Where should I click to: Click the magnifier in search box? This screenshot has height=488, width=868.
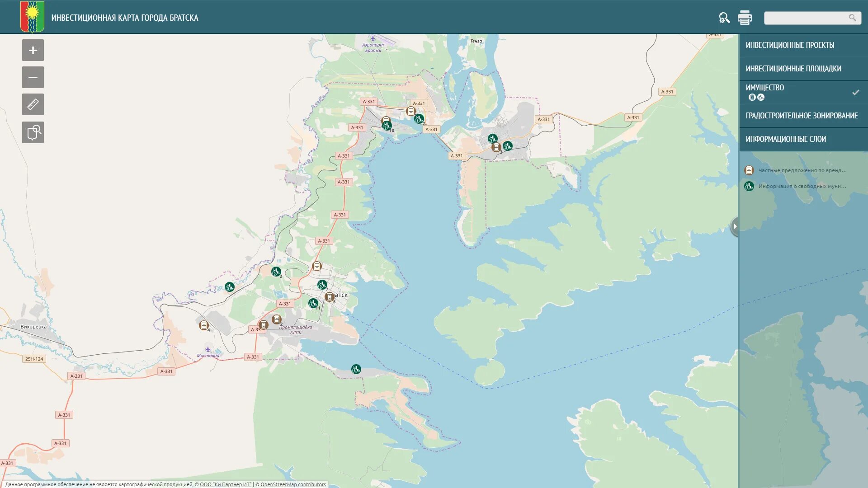(x=852, y=18)
